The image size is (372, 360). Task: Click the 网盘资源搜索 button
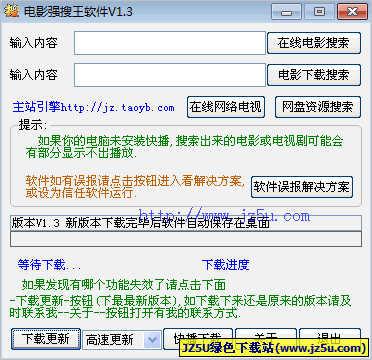tap(318, 107)
